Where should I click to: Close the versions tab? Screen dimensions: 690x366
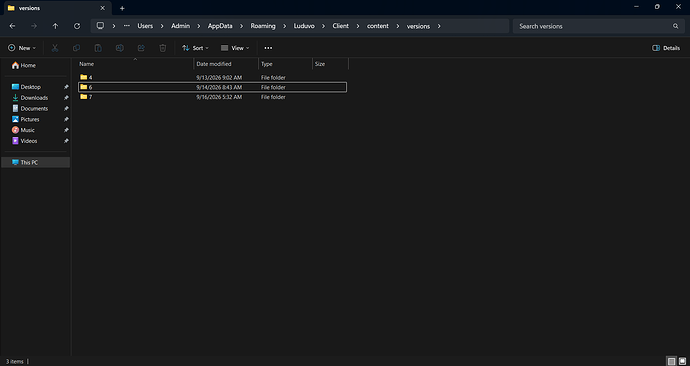(103, 8)
